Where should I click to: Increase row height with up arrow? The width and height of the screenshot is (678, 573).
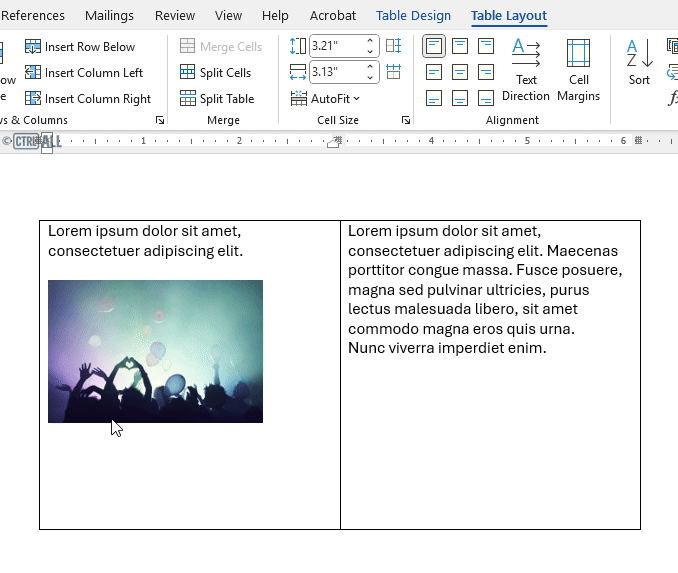click(x=370, y=41)
